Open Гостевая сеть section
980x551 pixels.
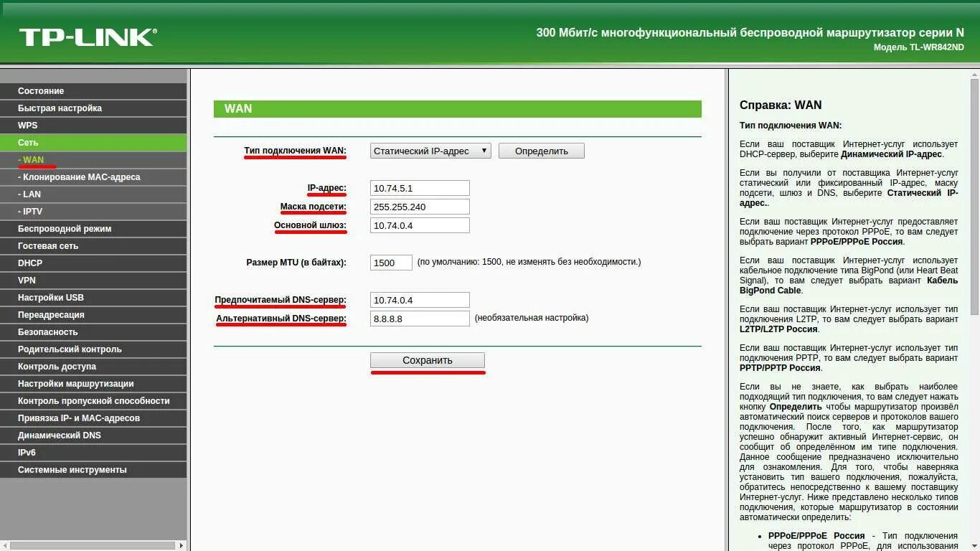tap(93, 246)
